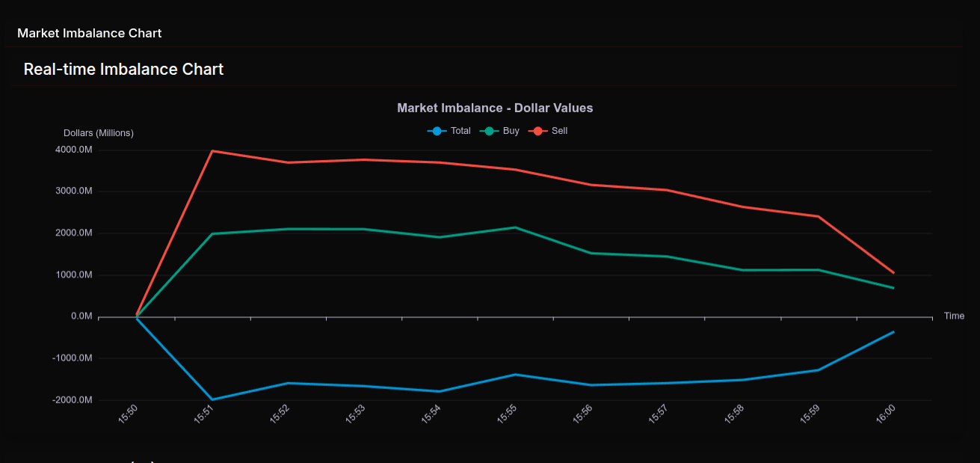Select the Sell line peak at 15:51
This screenshot has width=980, height=463.
point(213,151)
